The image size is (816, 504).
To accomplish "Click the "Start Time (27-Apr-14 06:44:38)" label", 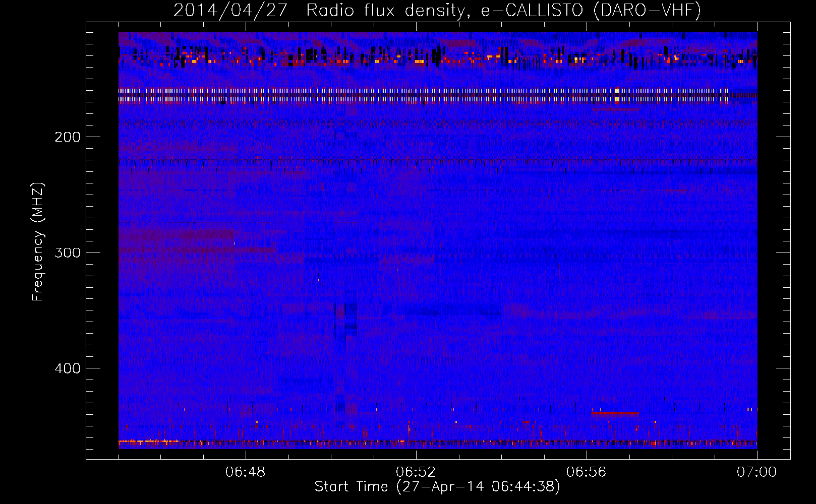I will [x=437, y=487].
